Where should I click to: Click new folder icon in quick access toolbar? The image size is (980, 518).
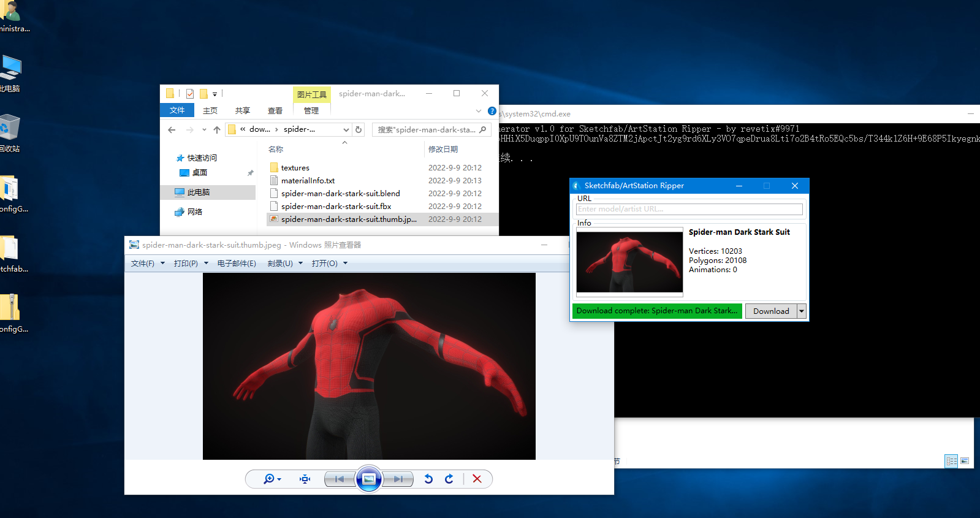pos(203,94)
